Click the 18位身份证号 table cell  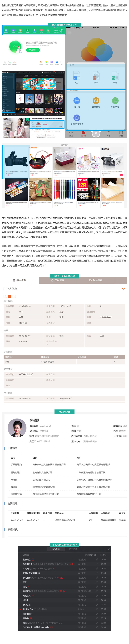click(x=47, y=361)
